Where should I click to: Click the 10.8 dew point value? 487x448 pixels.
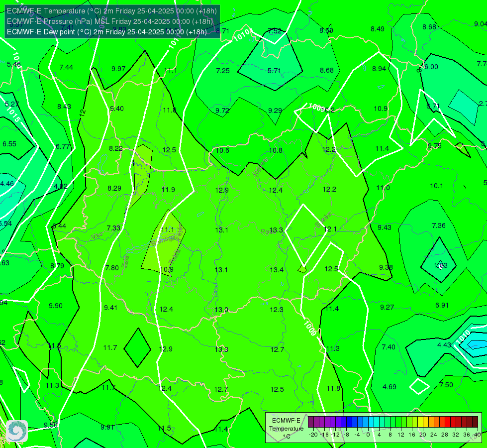276,150
